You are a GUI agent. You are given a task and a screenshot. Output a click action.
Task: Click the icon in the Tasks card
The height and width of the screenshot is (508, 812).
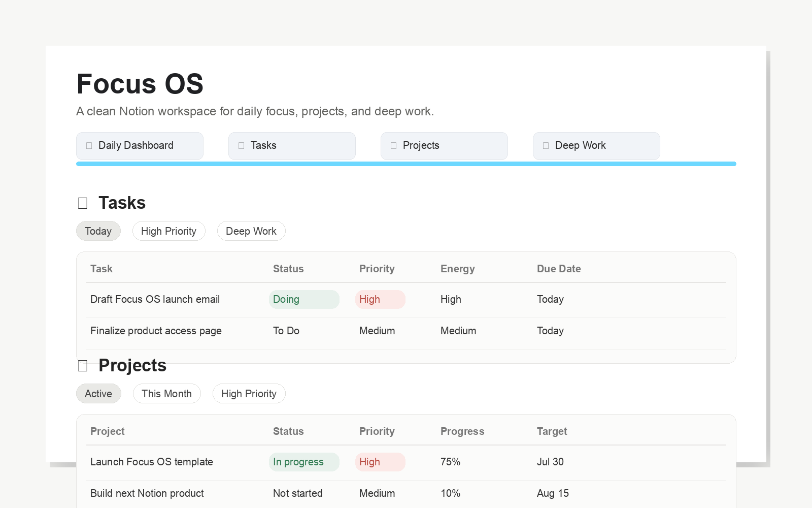(242, 146)
